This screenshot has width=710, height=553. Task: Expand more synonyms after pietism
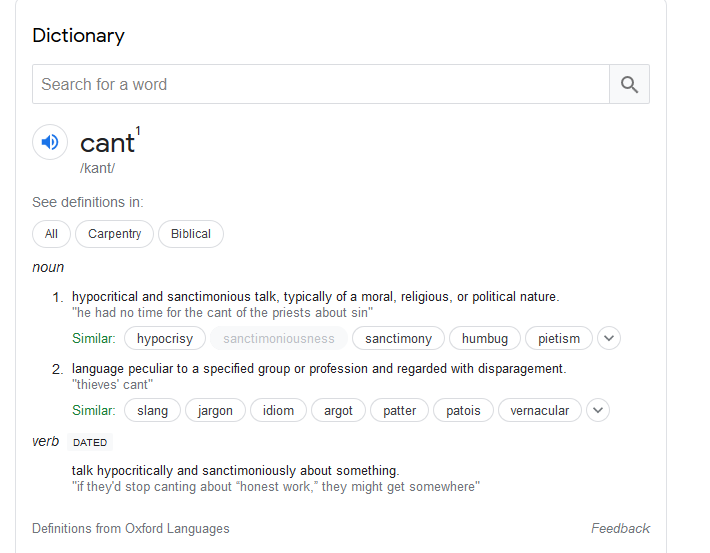pos(609,338)
